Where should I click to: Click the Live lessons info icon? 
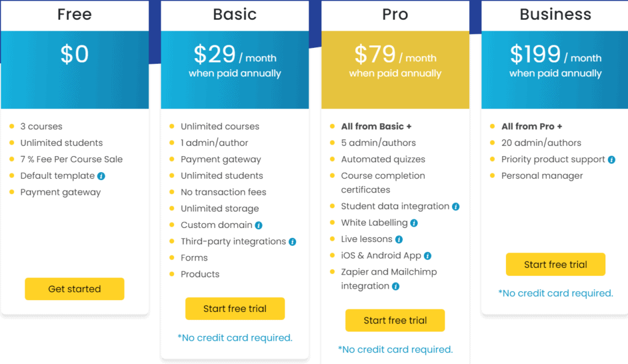click(398, 240)
